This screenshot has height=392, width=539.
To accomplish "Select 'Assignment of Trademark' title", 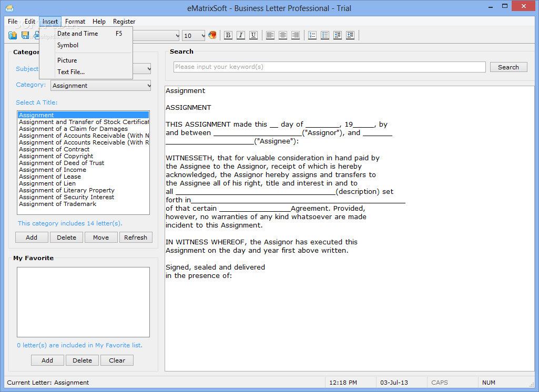I will 84,204.
